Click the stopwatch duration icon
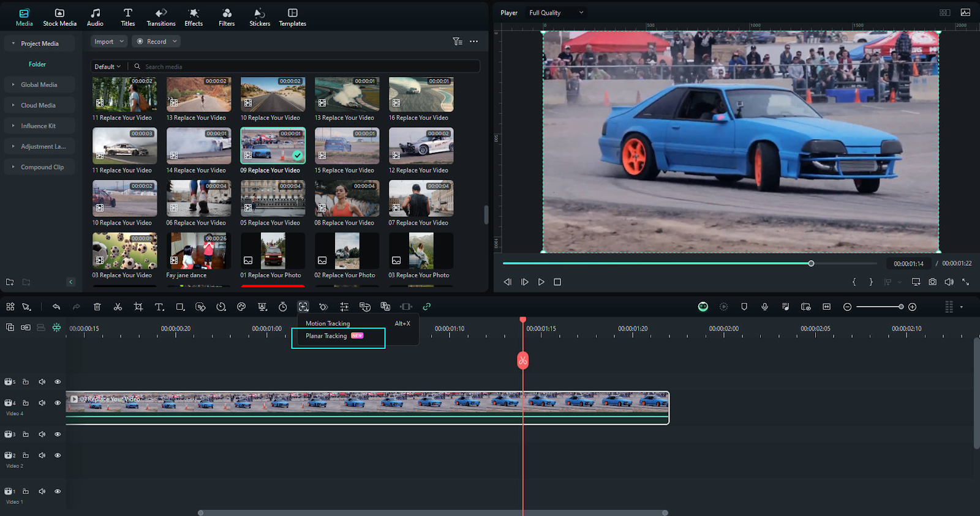Image resolution: width=980 pixels, height=516 pixels. pos(283,307)
